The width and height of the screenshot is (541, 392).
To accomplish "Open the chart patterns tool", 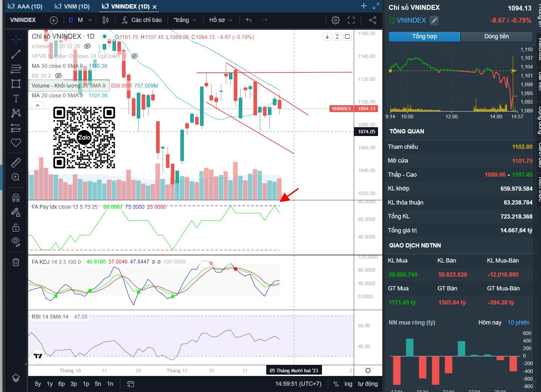I will tap(16, 113).
